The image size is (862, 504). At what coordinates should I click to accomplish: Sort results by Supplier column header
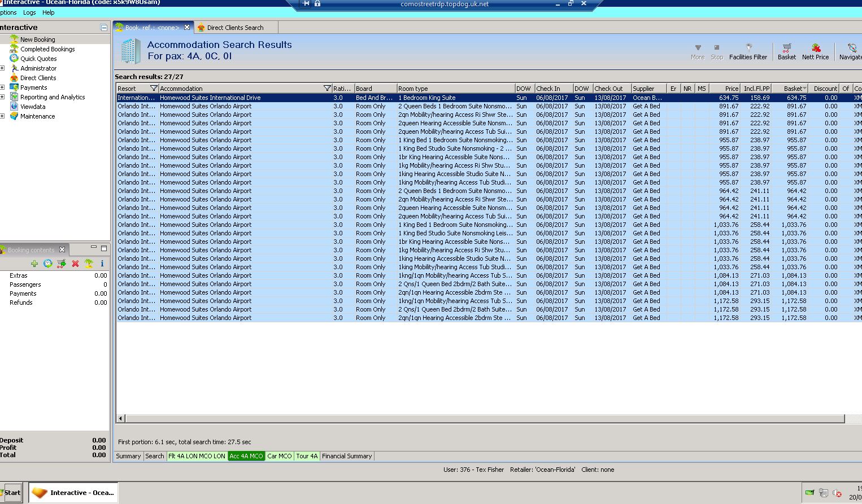[x=648, y=89]
